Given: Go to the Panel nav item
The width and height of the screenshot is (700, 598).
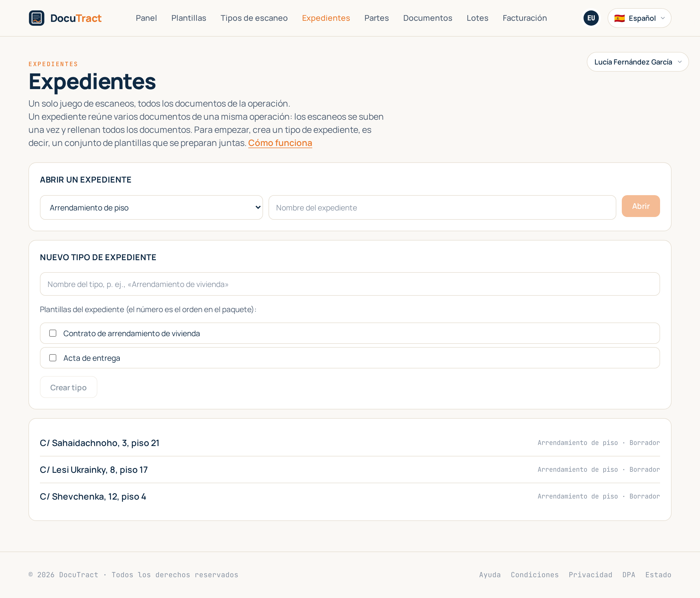Looking at the screenshot, I should [x=146, y=18].
